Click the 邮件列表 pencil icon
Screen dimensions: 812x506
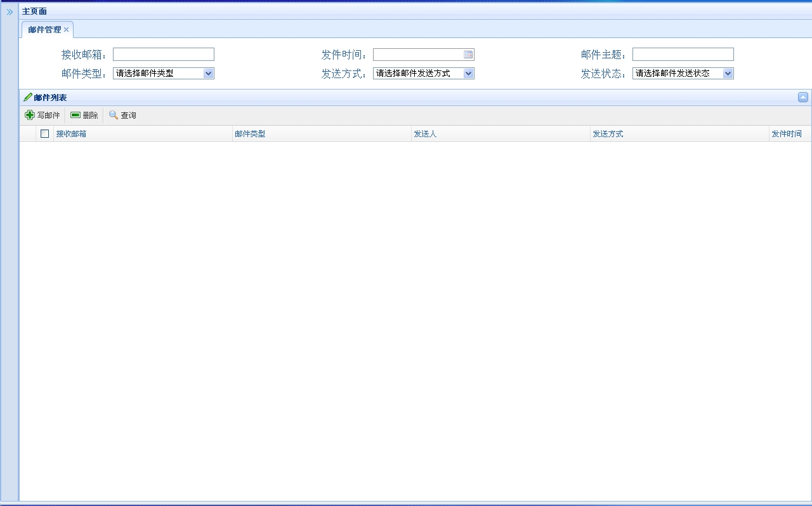coord(27,97)
